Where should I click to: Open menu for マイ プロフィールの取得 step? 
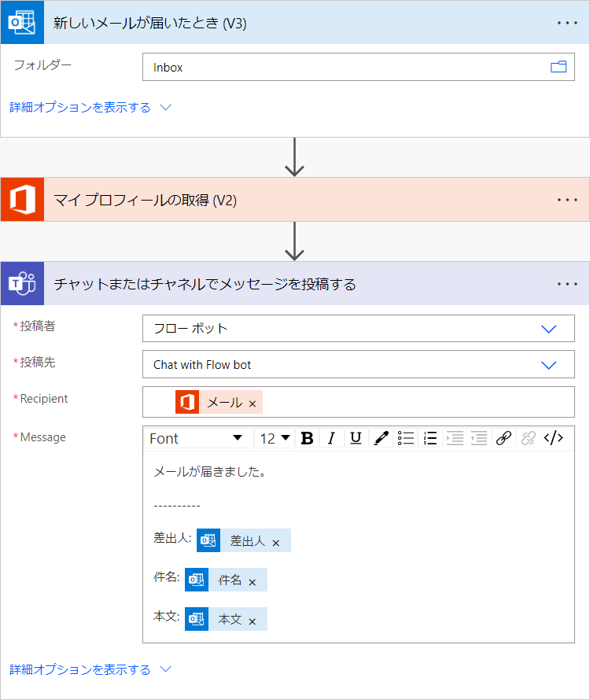click(x=567, y=200)
